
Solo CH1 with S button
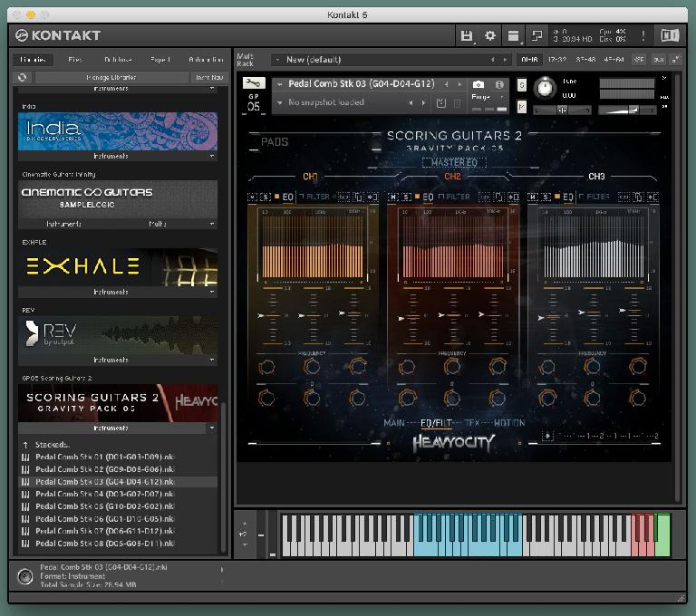266,197
